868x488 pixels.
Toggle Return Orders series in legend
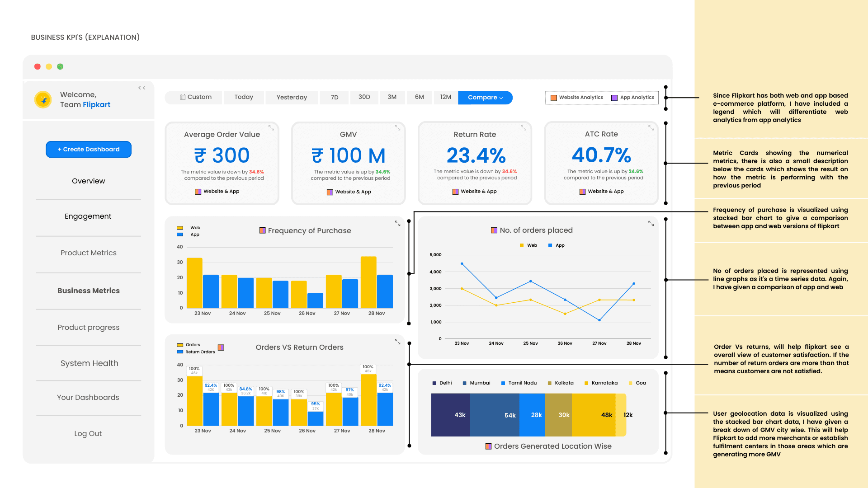[196, 352]
